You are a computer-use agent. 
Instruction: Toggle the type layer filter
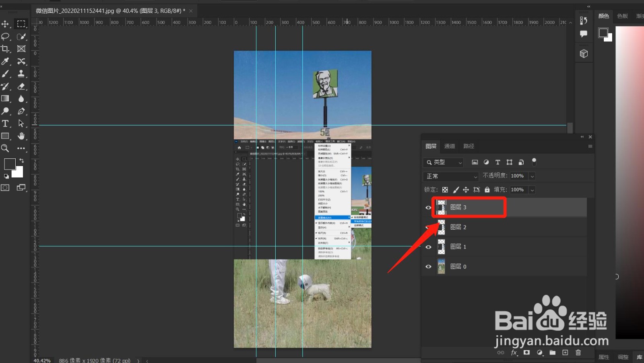click(498, 162)
